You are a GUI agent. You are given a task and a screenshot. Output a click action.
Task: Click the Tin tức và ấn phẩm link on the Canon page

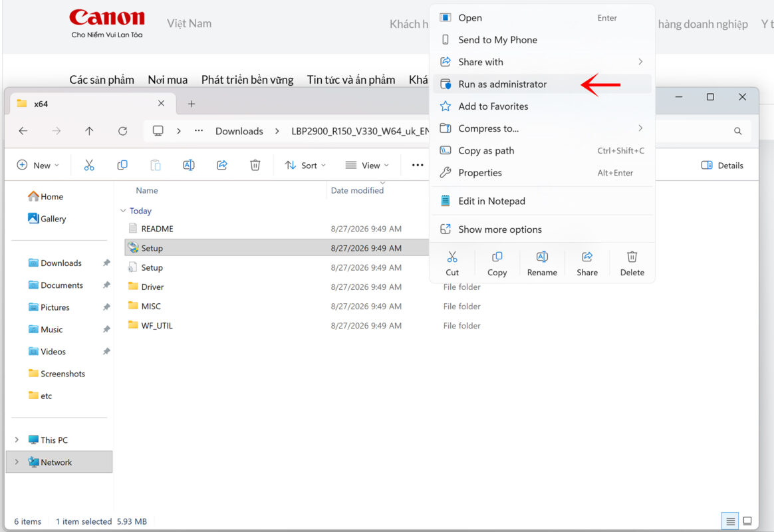[x=350, y=79]
